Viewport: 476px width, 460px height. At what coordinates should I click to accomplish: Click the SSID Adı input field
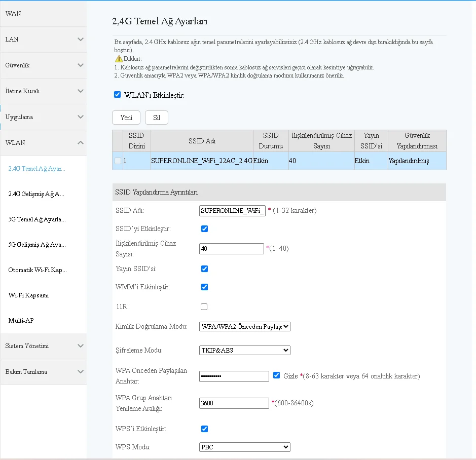click(x=232, y=210)
